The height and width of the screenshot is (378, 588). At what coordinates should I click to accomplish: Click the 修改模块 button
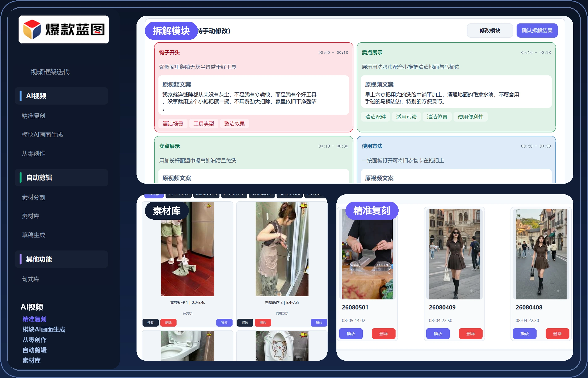(490, 30)
